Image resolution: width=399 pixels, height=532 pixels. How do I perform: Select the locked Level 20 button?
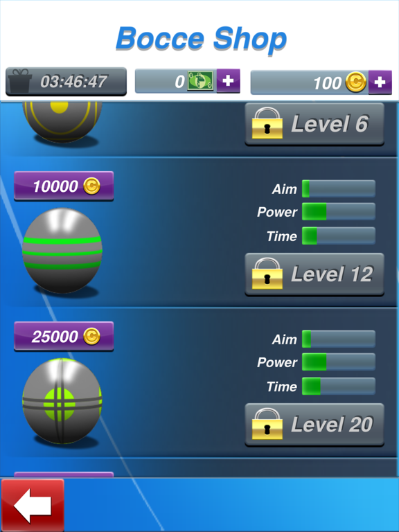click(314, 425)
